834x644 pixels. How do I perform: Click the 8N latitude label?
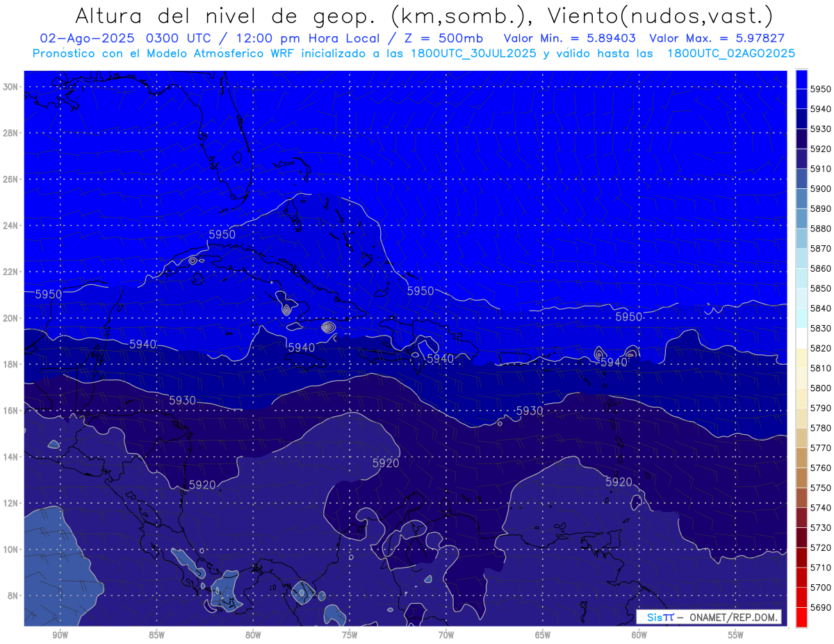13,596
